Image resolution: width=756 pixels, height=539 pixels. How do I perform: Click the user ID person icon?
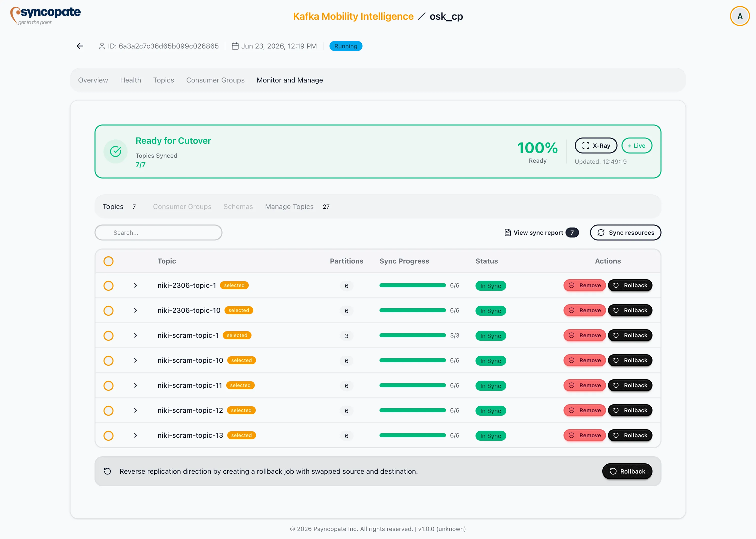pos(102,46)
